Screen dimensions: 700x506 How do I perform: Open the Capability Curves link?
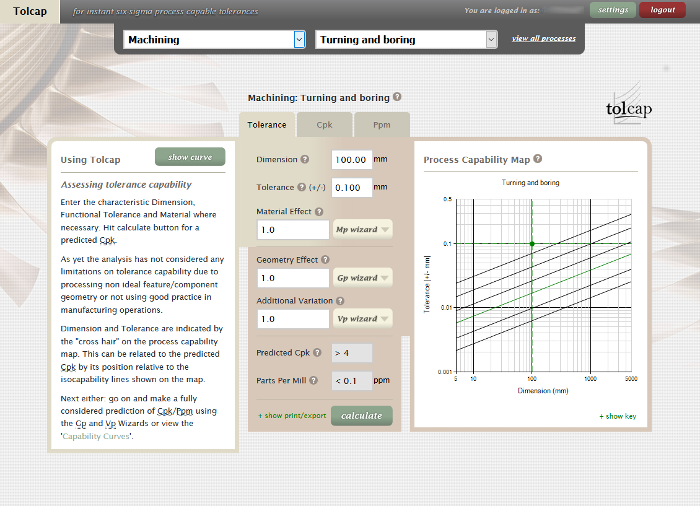(96, 436)
